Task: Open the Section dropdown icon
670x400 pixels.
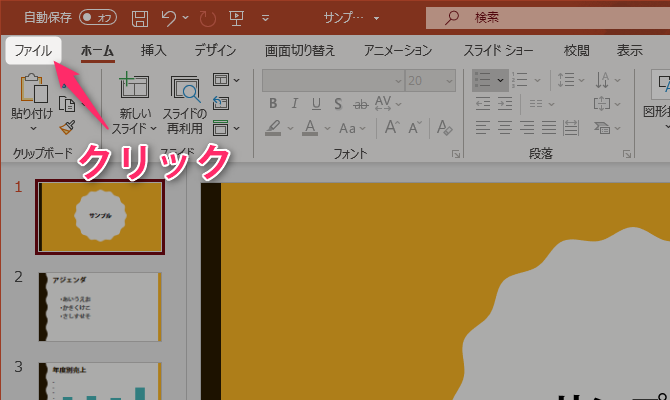Action: point(226,128)
